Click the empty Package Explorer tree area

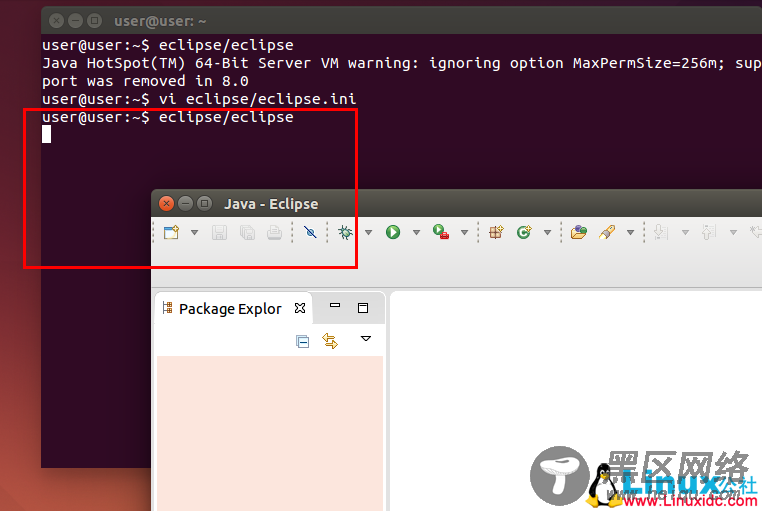[x=270, y=433]
